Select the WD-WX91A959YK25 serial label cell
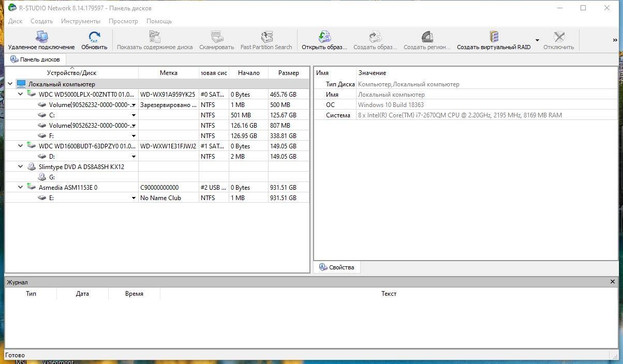 168,94
